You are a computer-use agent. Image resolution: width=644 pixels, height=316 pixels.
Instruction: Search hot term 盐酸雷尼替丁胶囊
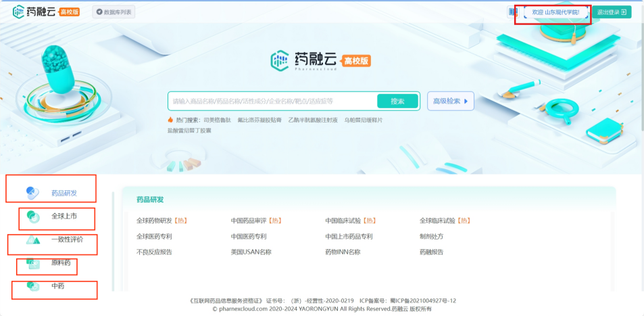[x=189, y=131]
